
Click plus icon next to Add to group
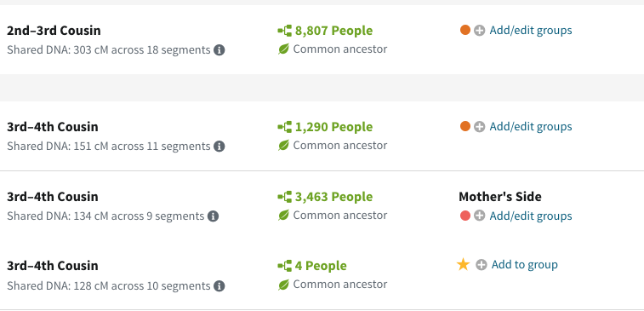pos(482,264)
